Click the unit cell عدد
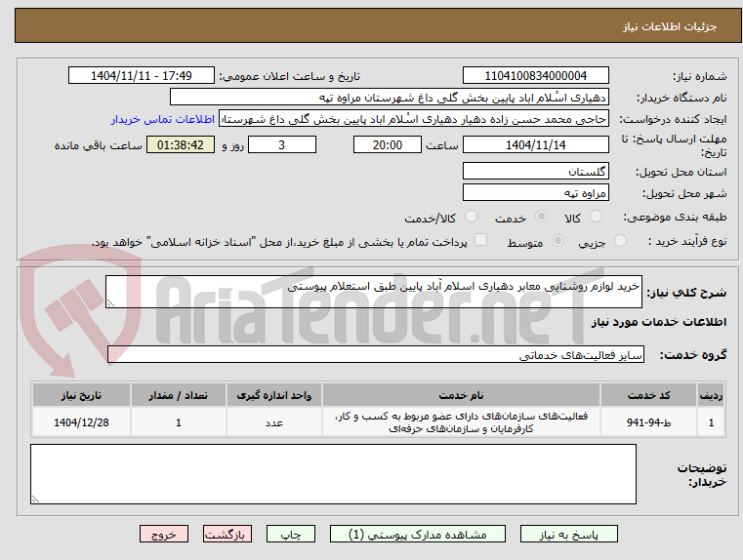The image size is (743, 560). click(274, 422)
